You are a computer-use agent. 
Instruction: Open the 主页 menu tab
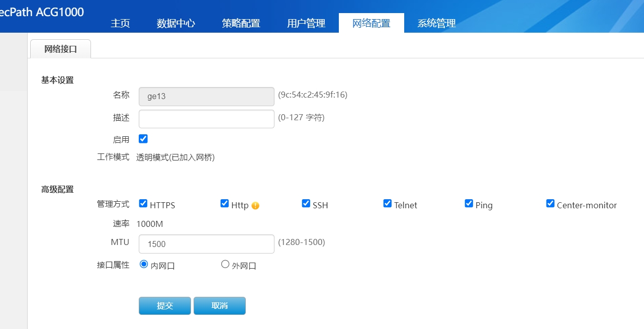(x=121, y=24)
